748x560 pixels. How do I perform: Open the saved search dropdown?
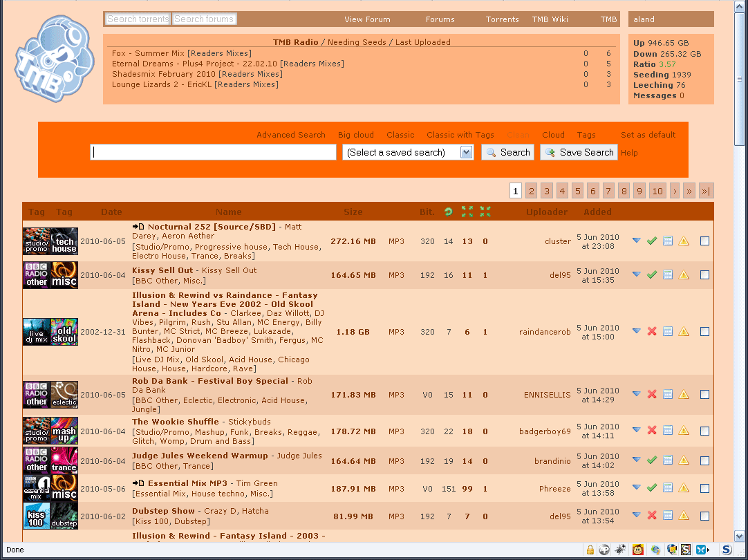(x=466, y=152)
